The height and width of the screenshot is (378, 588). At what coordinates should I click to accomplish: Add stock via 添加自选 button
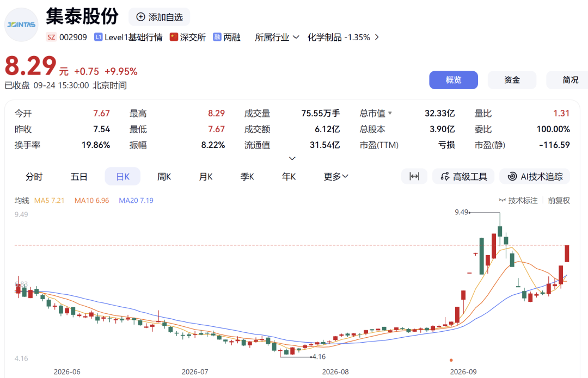click(x=160, y=17)
